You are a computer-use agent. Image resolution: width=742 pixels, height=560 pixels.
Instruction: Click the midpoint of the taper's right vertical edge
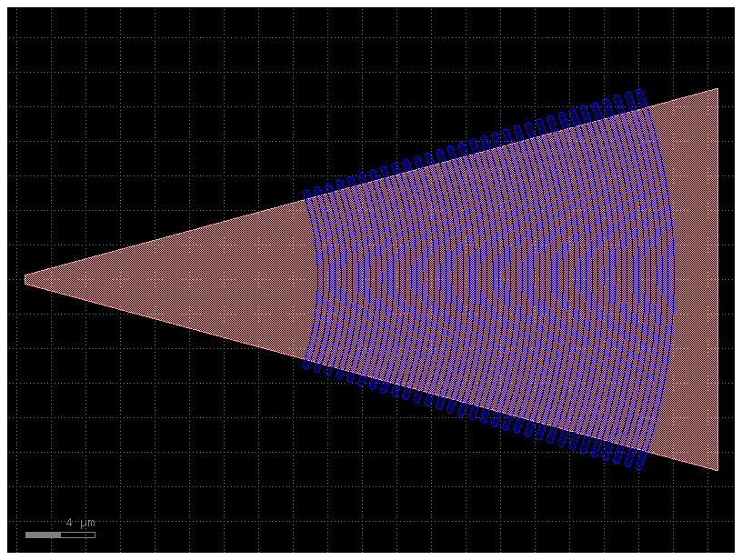click(717, 279)
